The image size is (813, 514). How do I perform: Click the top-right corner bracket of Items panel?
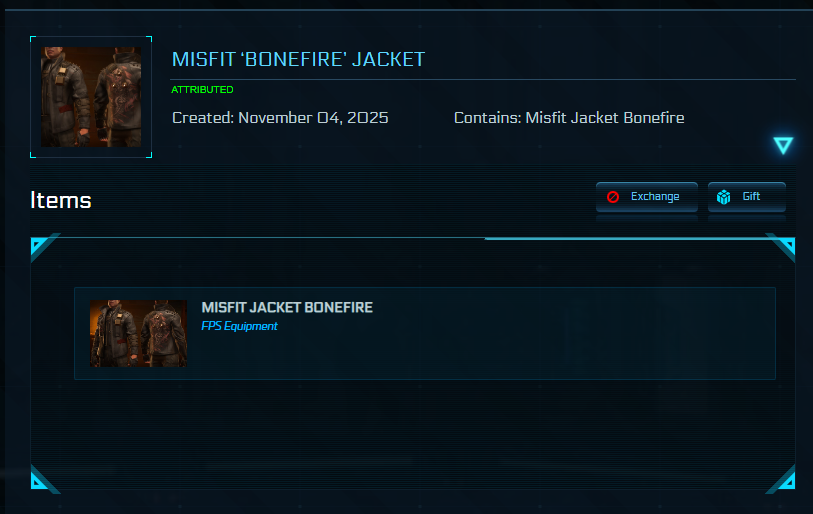pos(784,245)
